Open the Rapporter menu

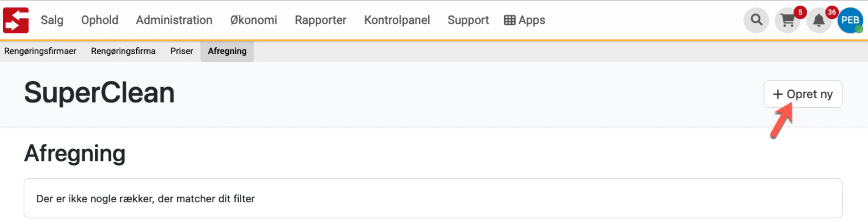click(x=320, y=20)
